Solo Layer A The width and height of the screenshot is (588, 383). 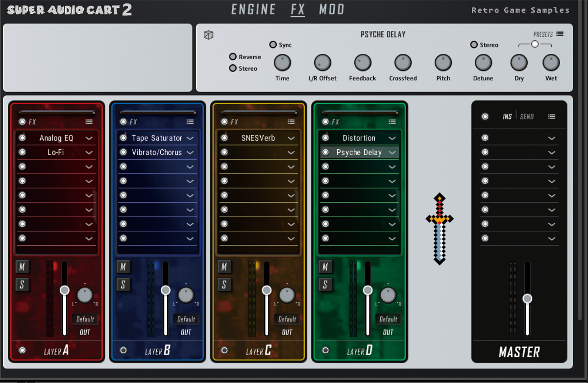[x=22, y=285]
